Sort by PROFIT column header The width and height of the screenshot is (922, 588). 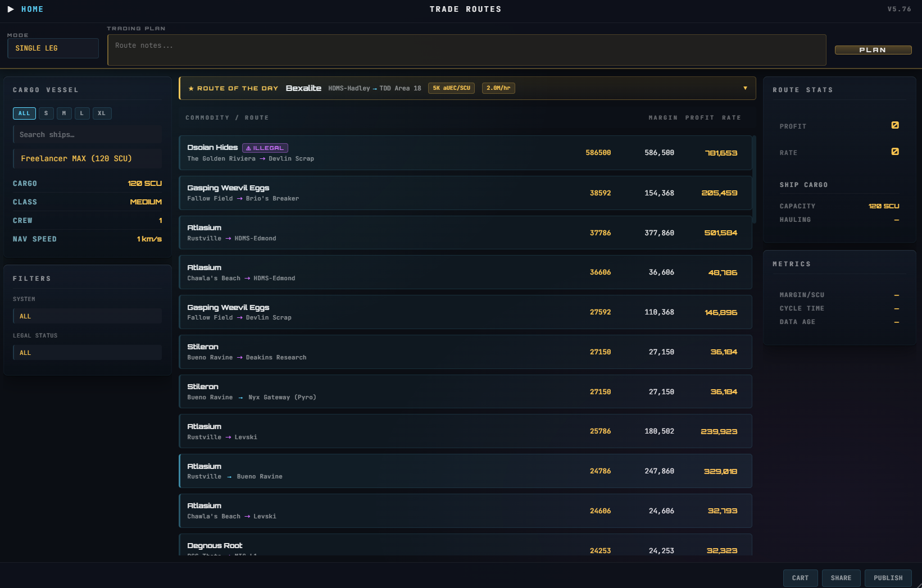[700, 118]
